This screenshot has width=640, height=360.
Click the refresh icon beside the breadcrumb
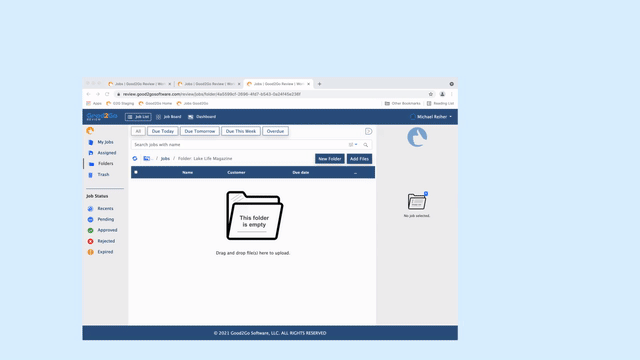(135, 158)
